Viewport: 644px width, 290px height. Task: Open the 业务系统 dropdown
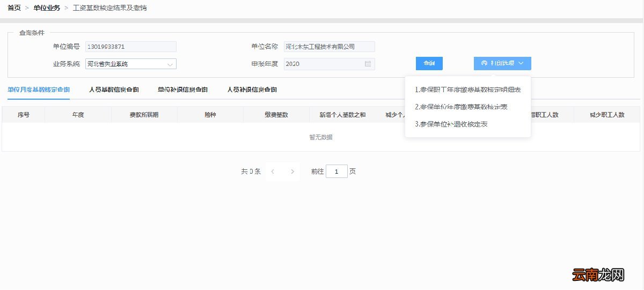coord(131,64)
